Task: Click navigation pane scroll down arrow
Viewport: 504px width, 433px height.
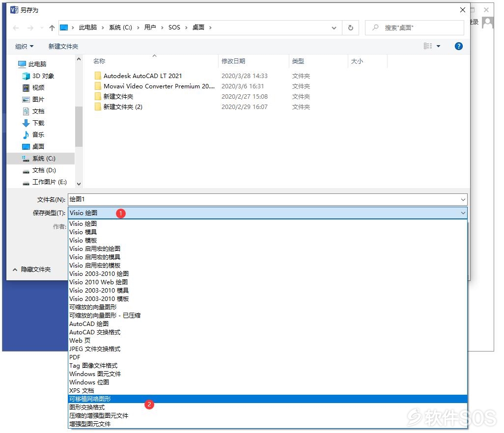Action: 79,184
